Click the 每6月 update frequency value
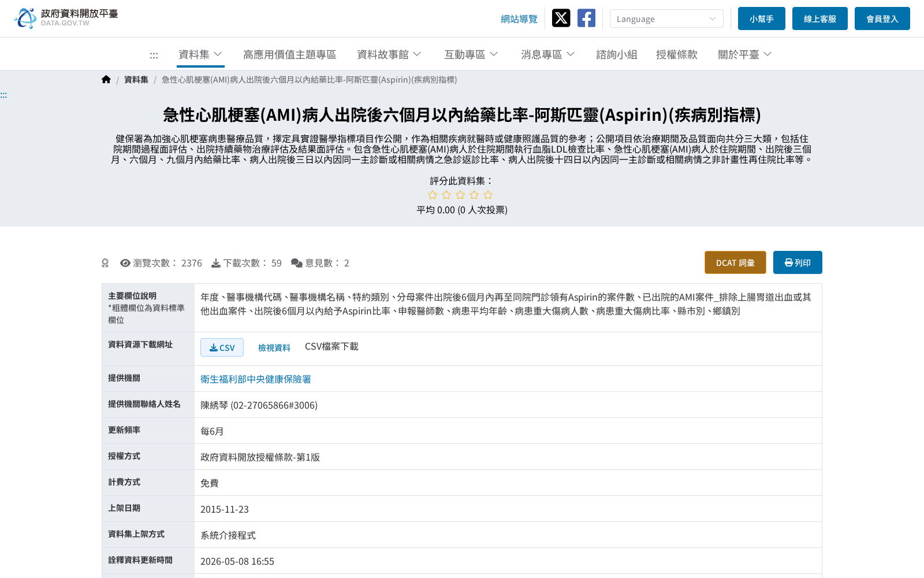The image size is (924, 578). pos(212,431)
